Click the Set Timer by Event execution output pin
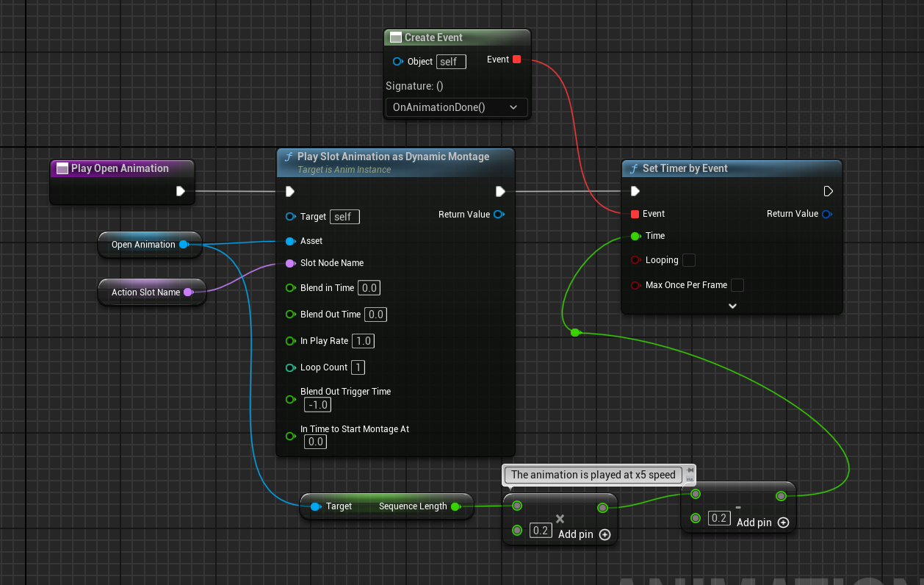This screenshot has width=924, height=585. [828, 191]
